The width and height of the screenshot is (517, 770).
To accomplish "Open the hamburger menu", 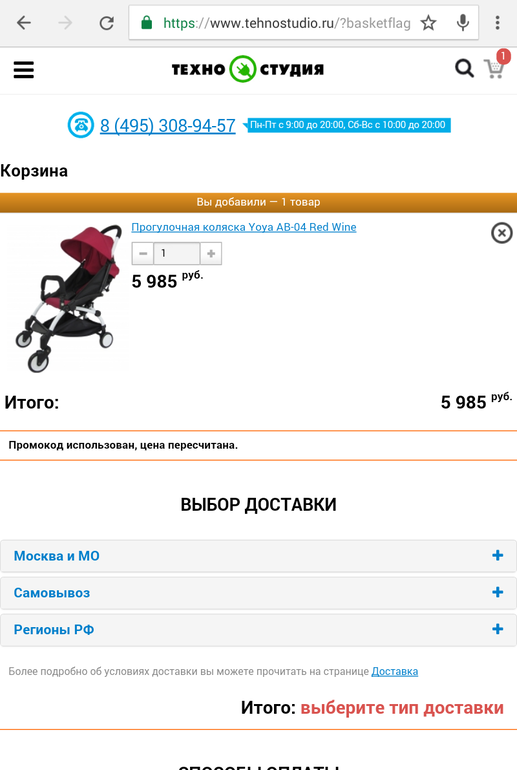I will click(24, 70).
